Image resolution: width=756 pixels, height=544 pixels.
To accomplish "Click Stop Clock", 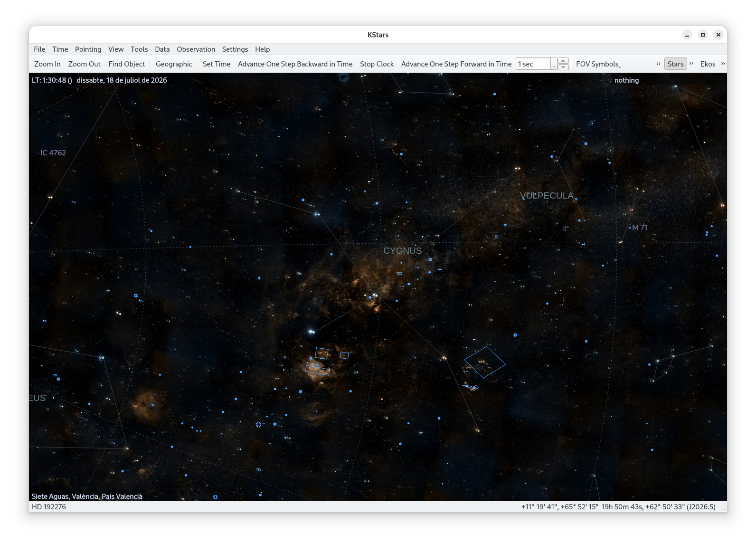I will click(x=377, y=64).
